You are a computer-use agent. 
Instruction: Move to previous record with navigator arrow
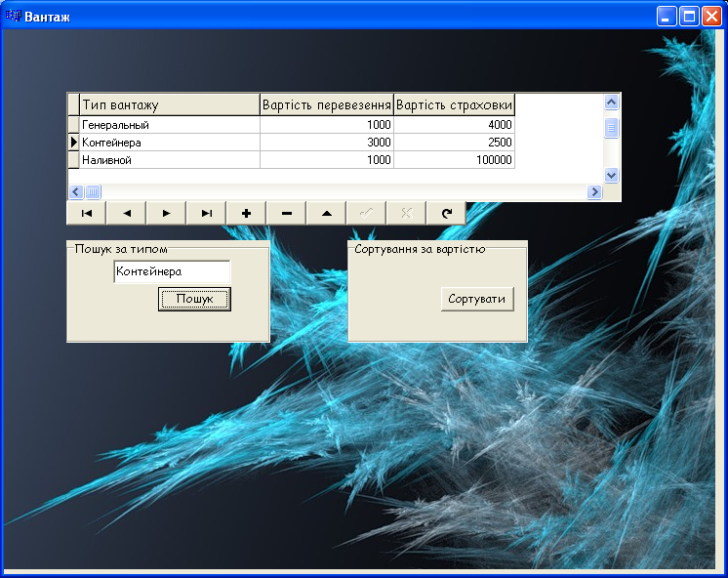(x=126, y=213)
